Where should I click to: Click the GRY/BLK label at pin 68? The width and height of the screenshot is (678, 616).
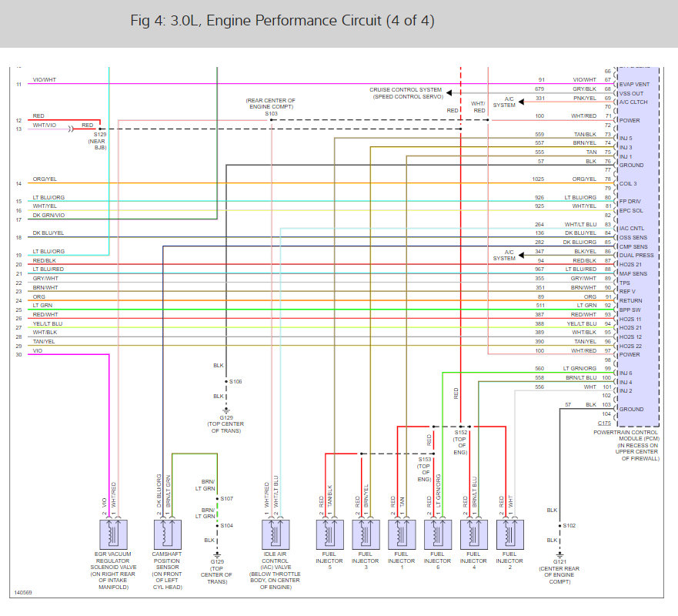585,89
